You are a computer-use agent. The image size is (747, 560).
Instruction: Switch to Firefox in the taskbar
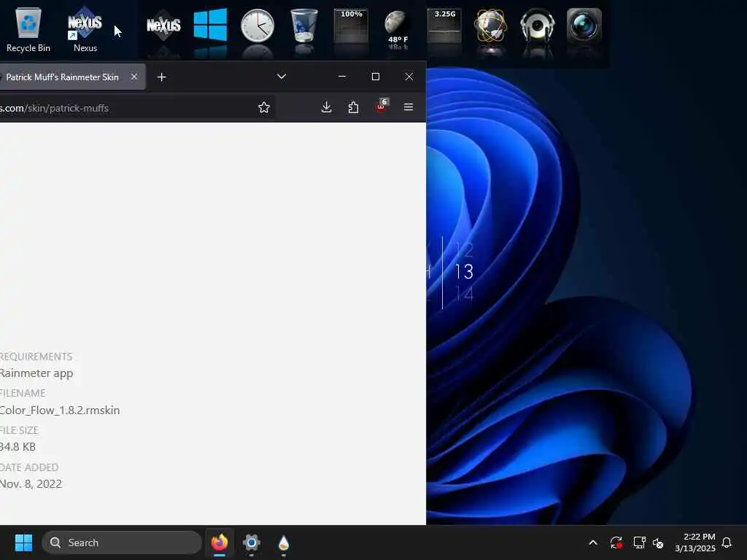coord(220,542)
